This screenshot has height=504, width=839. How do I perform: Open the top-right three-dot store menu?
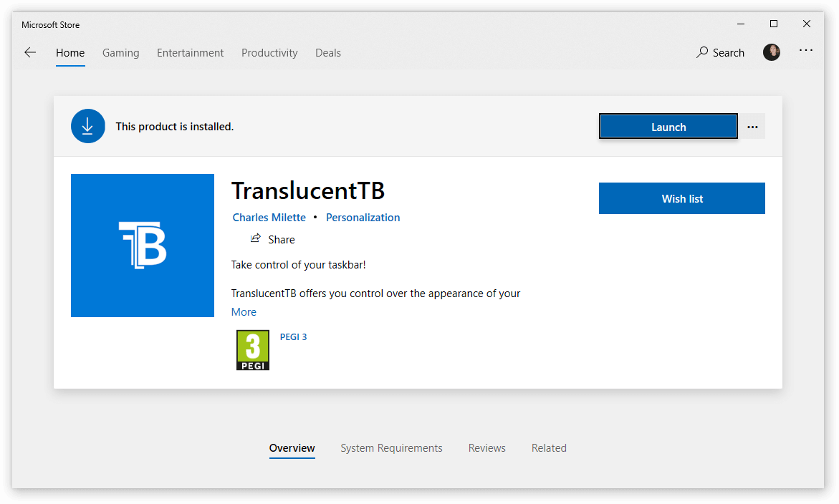806,50
